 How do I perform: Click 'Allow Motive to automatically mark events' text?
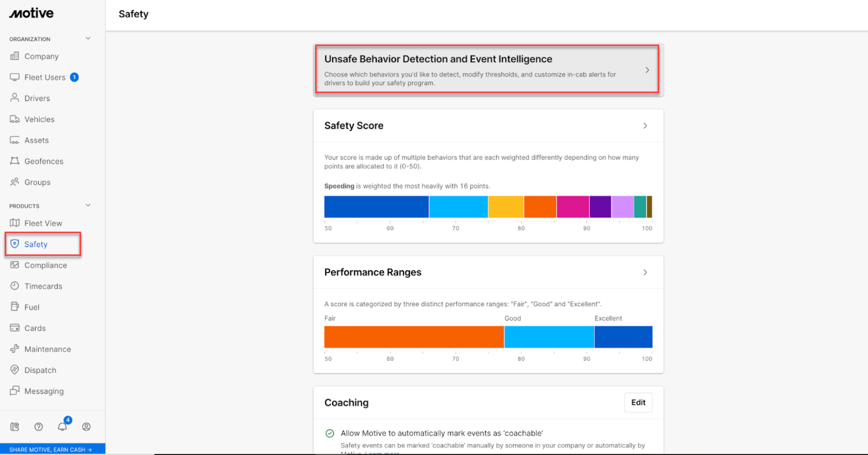(442, 433)
